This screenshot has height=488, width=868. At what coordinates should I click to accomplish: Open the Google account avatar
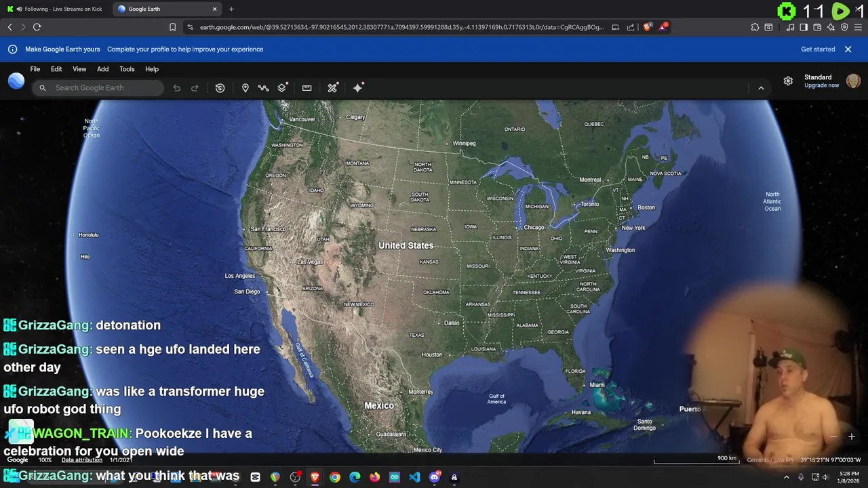(853, 81)
